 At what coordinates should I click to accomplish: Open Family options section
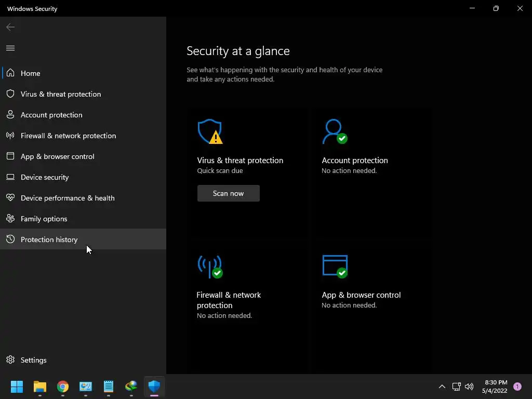(83, 219)
